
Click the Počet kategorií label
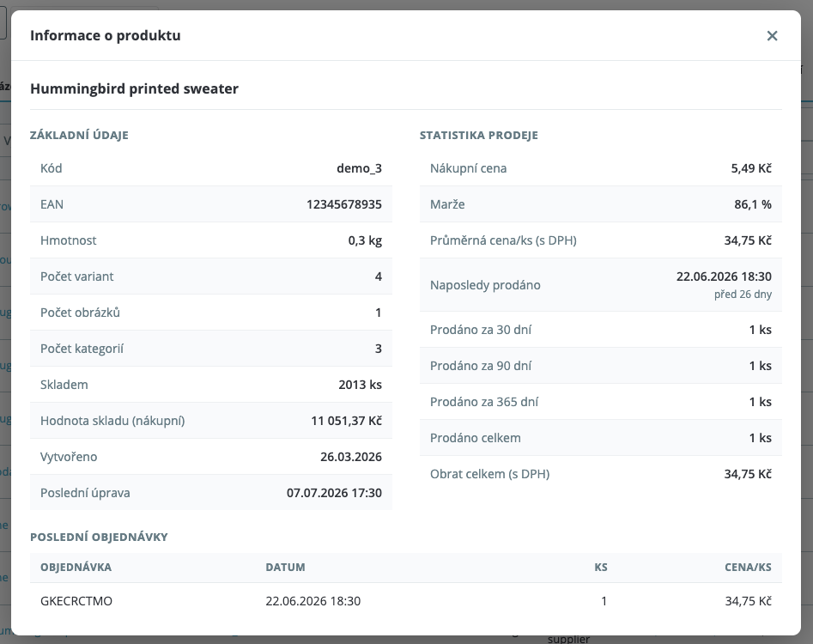click(x=82, y=349)
